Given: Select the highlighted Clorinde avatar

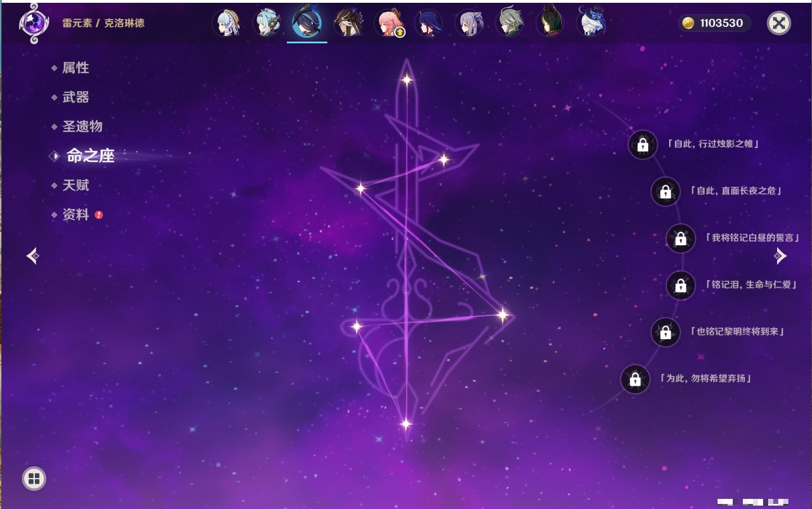Looking at the screenshot, I should (x=307, y=22).
